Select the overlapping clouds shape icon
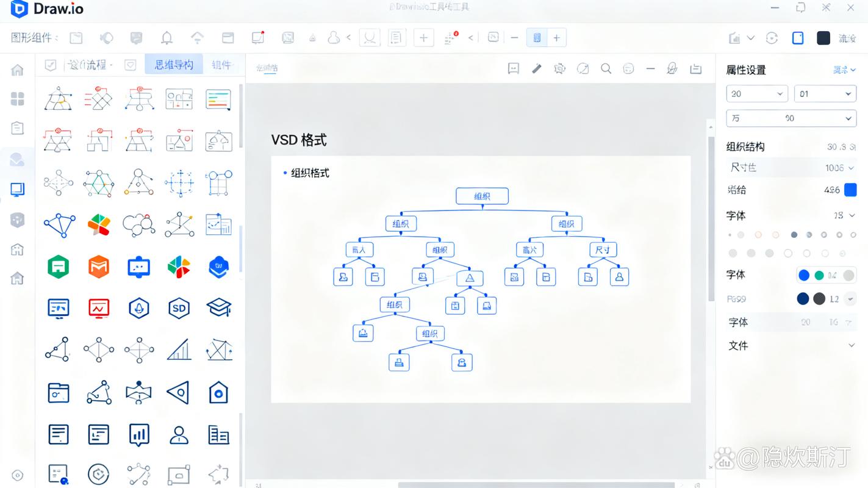The image size is (868, 488). 138,224
